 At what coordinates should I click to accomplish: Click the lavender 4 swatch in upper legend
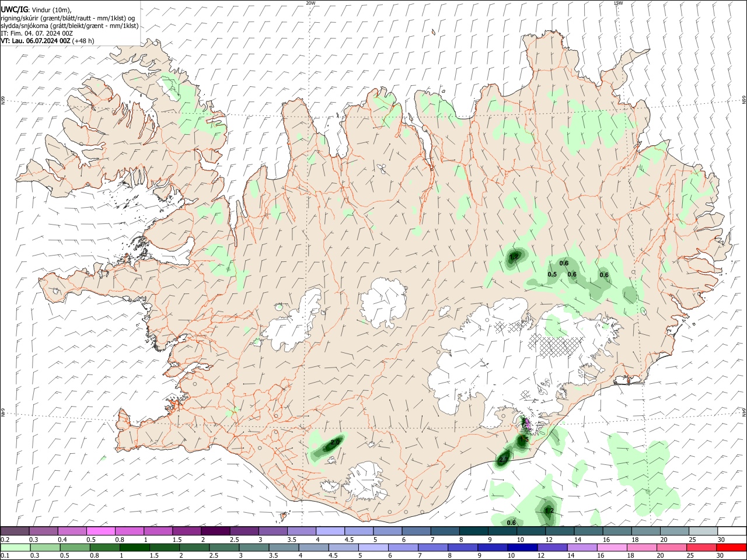[330, 531]
